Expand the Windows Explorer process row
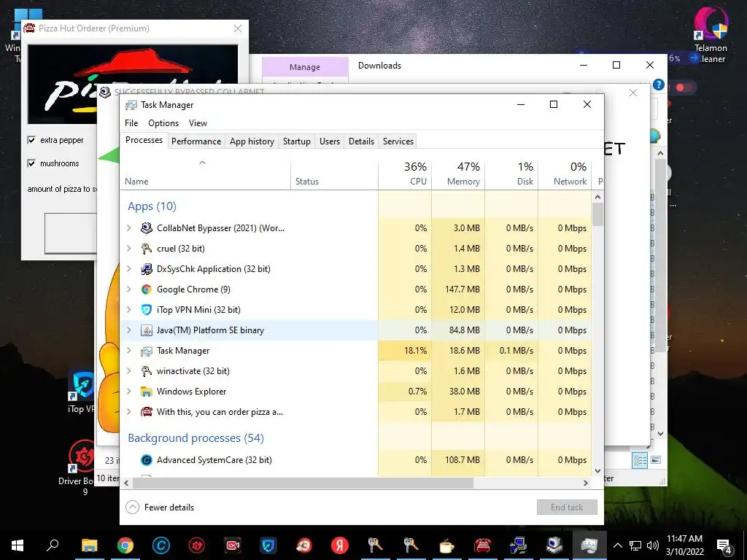Image resolution: width=747 pixels, height=560 pixels. [128, 392]
